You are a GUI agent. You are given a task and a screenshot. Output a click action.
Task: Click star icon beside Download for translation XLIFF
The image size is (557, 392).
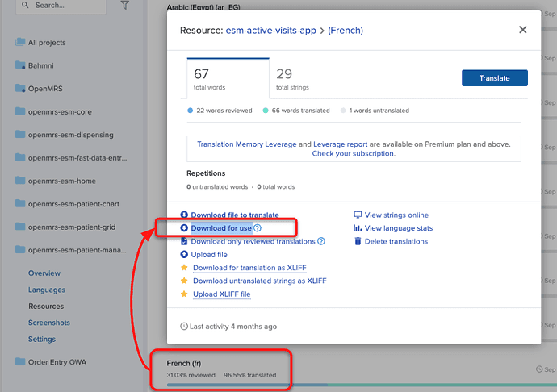[x=184, y=268]
